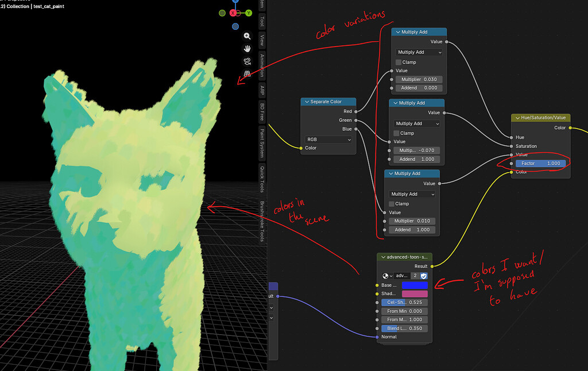This screenshot has width=588, height=371.
Task: Open operation dropdown on node with Multiplier 0.010
Action: [412, 194]
